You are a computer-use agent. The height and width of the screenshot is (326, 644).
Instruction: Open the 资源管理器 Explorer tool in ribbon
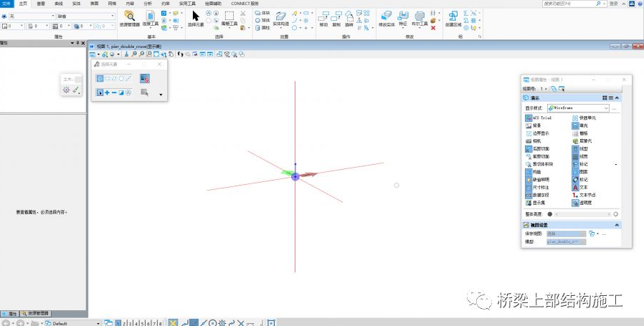[130, 19]
